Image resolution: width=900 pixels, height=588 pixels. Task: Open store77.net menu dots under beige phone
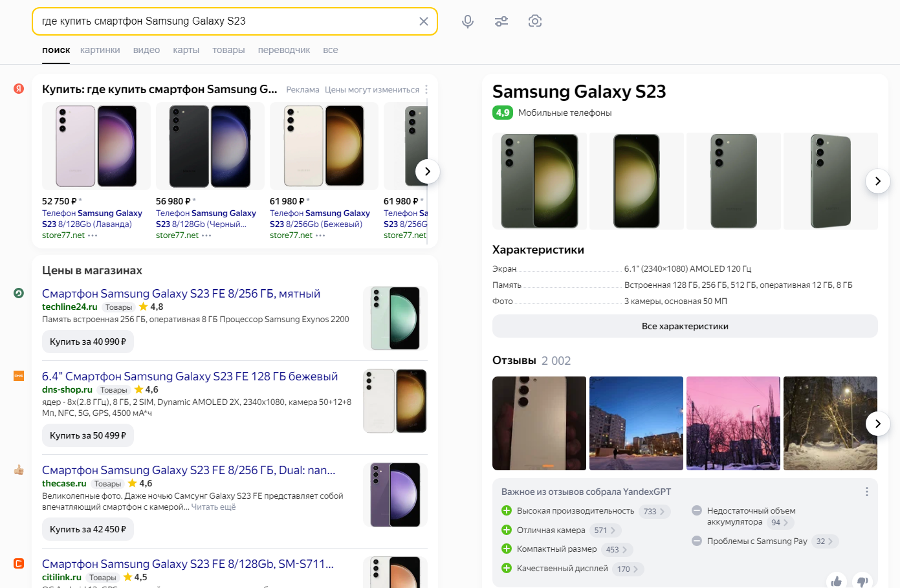(x=320, y=235)
